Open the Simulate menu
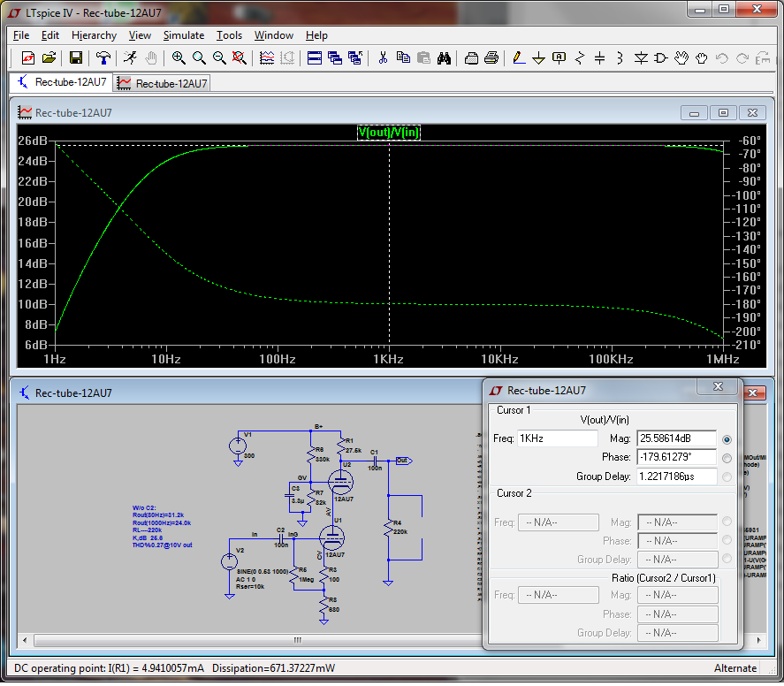The width and height of the screenshot is (784, 686). (x=183, y=35)
